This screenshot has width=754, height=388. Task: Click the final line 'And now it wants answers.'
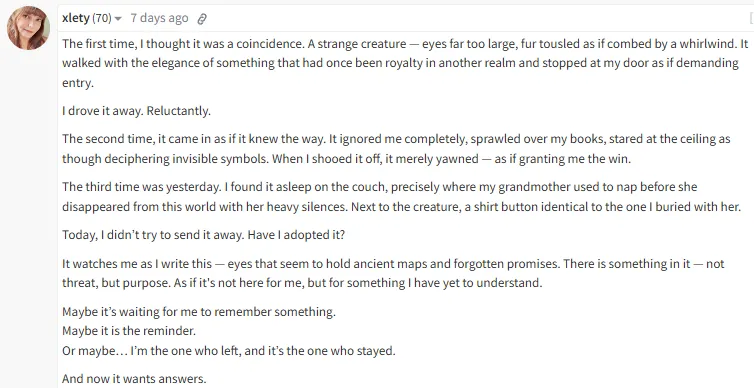(x=134, y=379)
